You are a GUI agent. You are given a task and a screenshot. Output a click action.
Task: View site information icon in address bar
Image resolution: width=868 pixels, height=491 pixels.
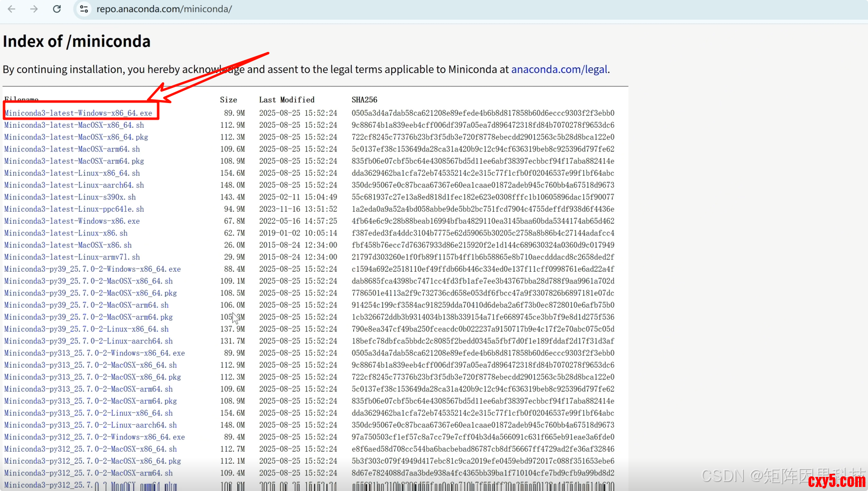point(84,9)
